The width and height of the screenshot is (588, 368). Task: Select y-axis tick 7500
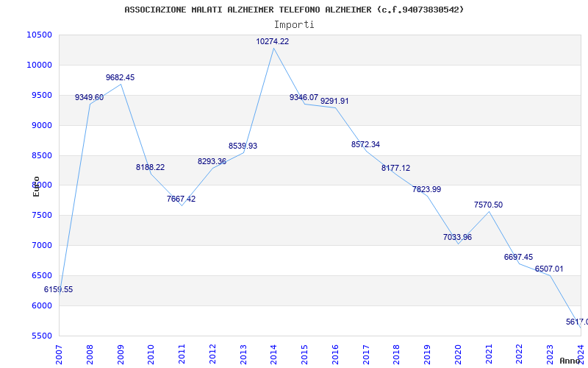(x=41, y=216)
